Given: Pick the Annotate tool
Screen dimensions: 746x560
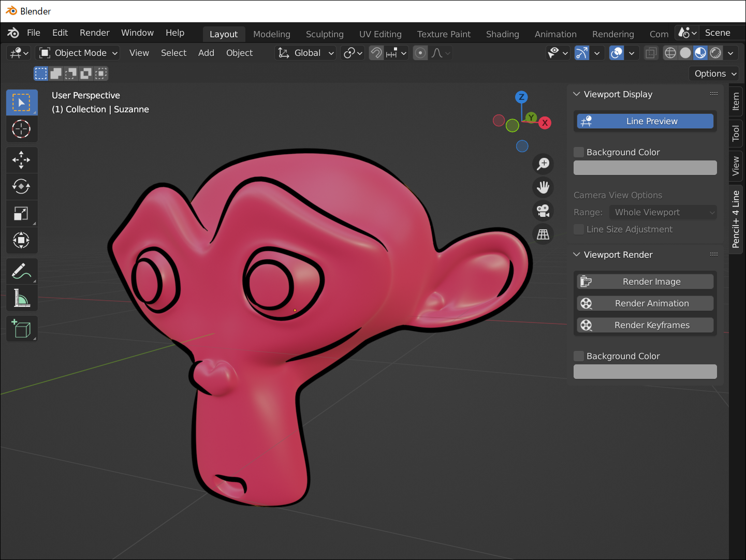Looking at the screenshot, I should [21, 271].
